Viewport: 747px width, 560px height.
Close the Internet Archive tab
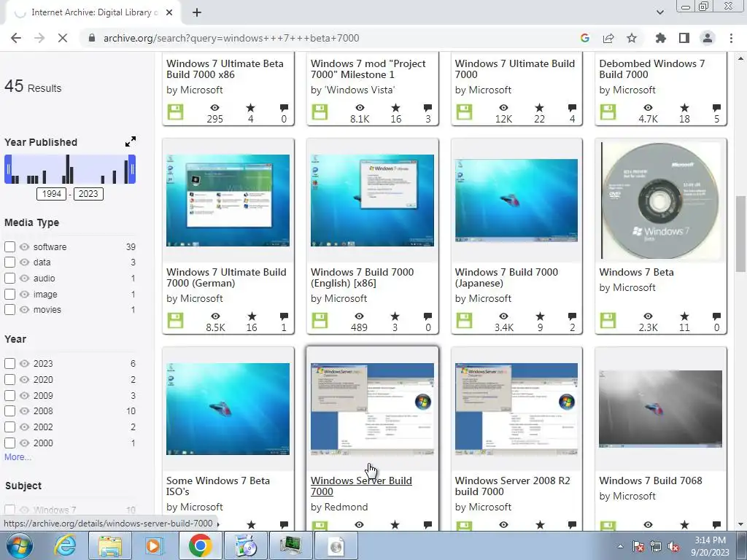point(169,12)
